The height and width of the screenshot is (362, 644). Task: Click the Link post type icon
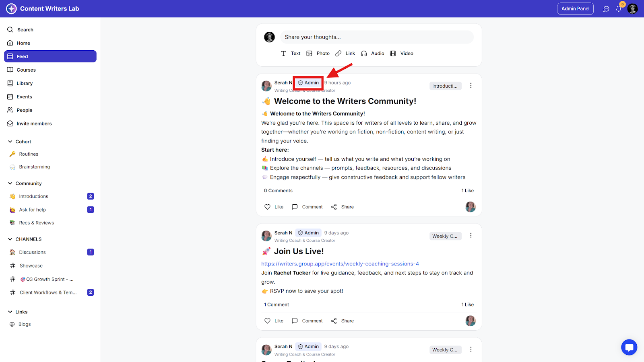[339, 53]
